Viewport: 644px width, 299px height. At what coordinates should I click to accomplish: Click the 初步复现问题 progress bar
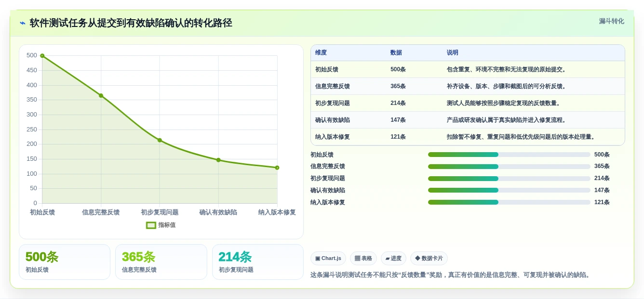click(x=509, y=178)
